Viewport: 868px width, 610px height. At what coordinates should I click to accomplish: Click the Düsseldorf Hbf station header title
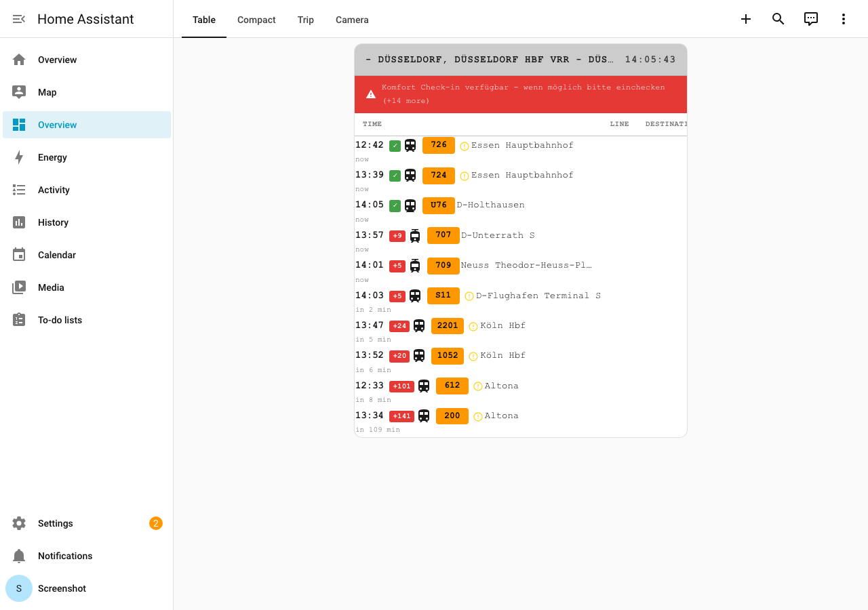[x=490, y=60]
